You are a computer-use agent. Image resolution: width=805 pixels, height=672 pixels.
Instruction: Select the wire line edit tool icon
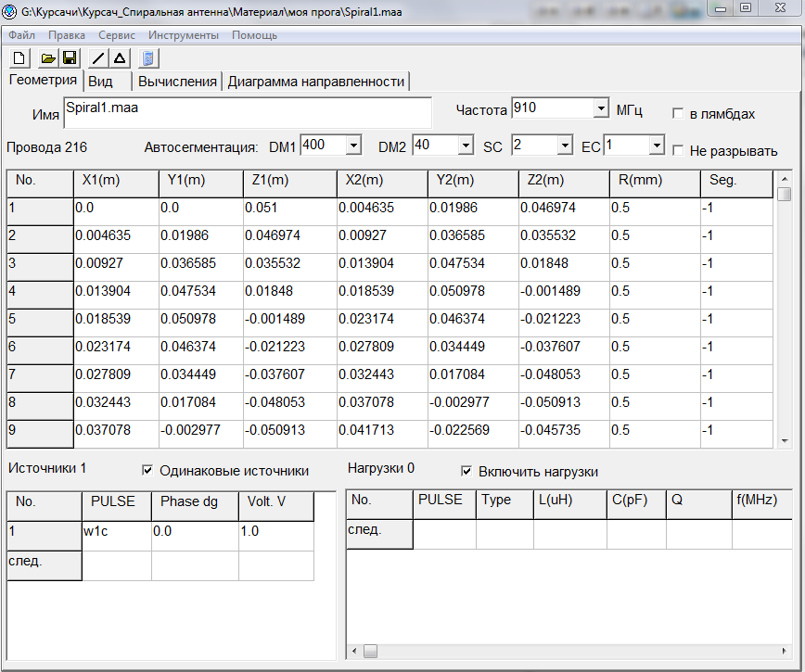[98, 58]
